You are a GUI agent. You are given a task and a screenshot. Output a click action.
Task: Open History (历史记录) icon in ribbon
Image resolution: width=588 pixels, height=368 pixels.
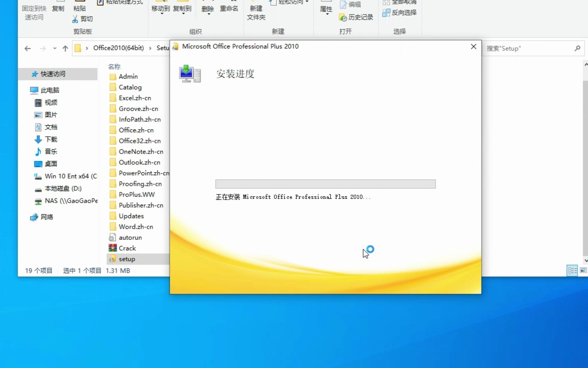coord(343,17)
